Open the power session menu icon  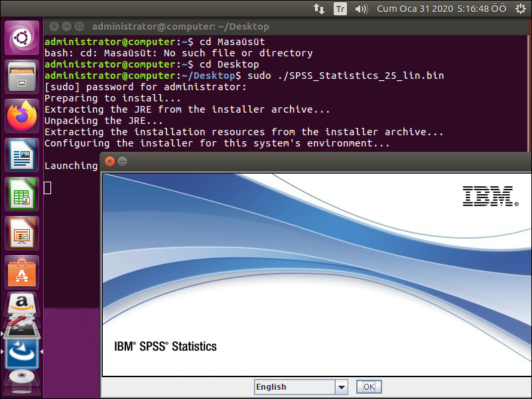[x=521, y=9]
